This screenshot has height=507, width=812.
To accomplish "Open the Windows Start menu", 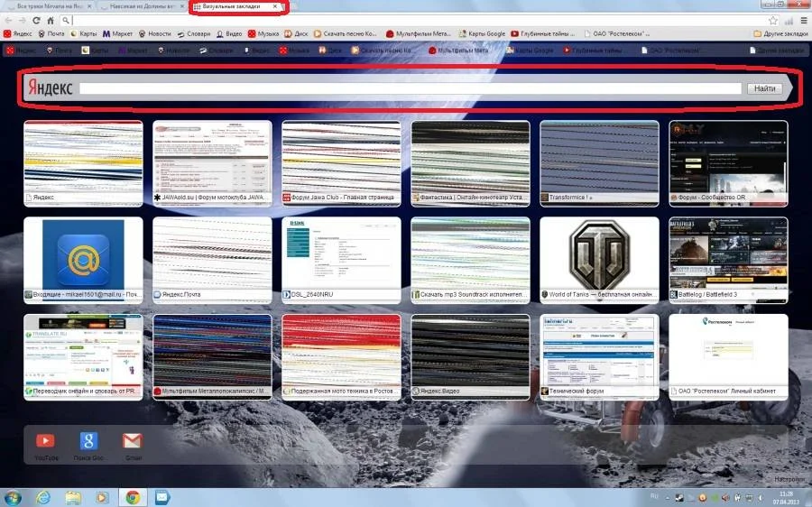I will click(x=12, y=498).
